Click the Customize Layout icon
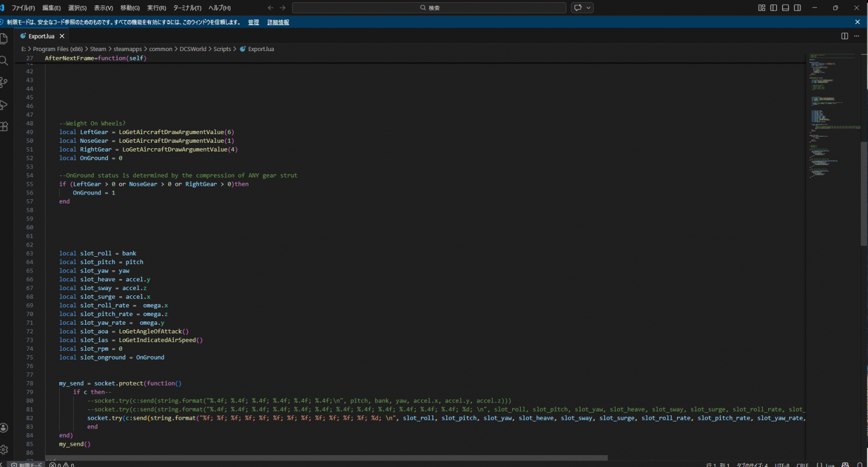 [x=762, y=8]
